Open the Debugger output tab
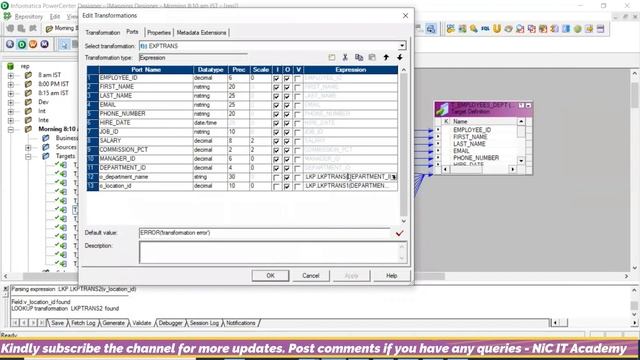This screenshot has width=640, height=360. (170, 323)
